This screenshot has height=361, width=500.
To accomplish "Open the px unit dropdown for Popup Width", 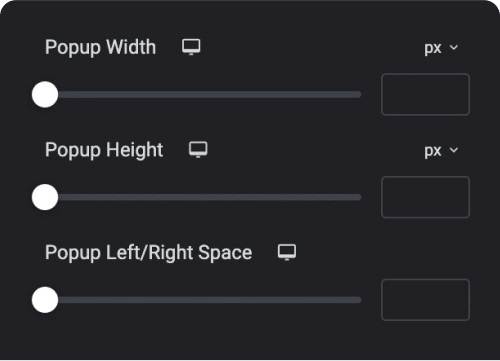I will click(441, 48).
